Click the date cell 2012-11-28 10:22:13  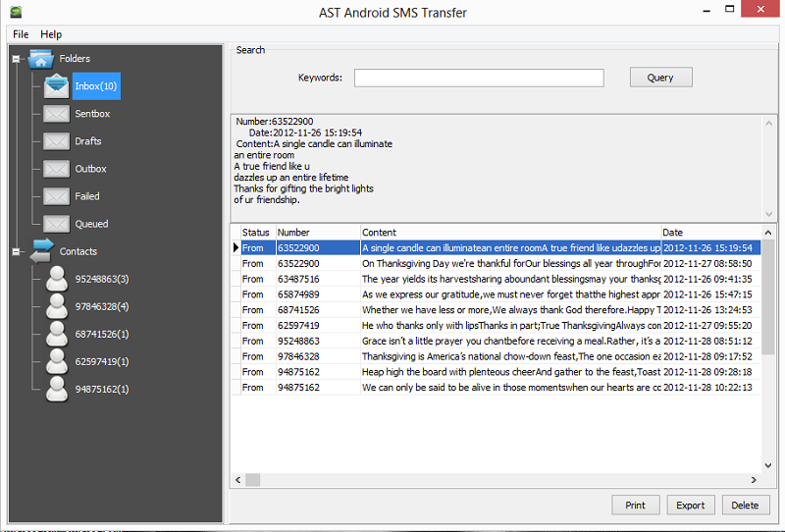pyautogui.click(x=710, y=388)
